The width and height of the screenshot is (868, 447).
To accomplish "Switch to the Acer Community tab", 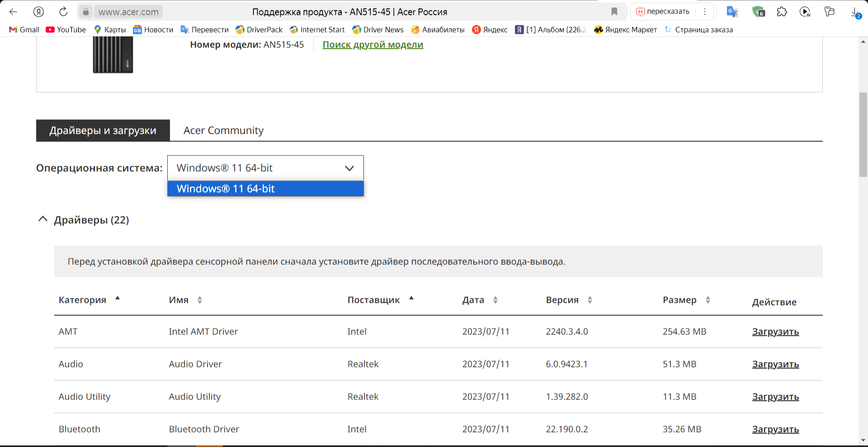I will [x=223, y=130].
